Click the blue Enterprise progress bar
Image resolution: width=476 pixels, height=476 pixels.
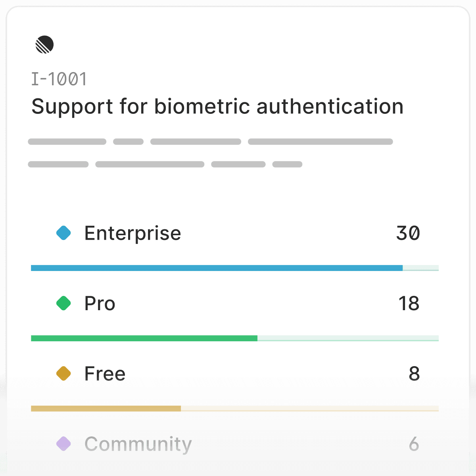point(235,268)
